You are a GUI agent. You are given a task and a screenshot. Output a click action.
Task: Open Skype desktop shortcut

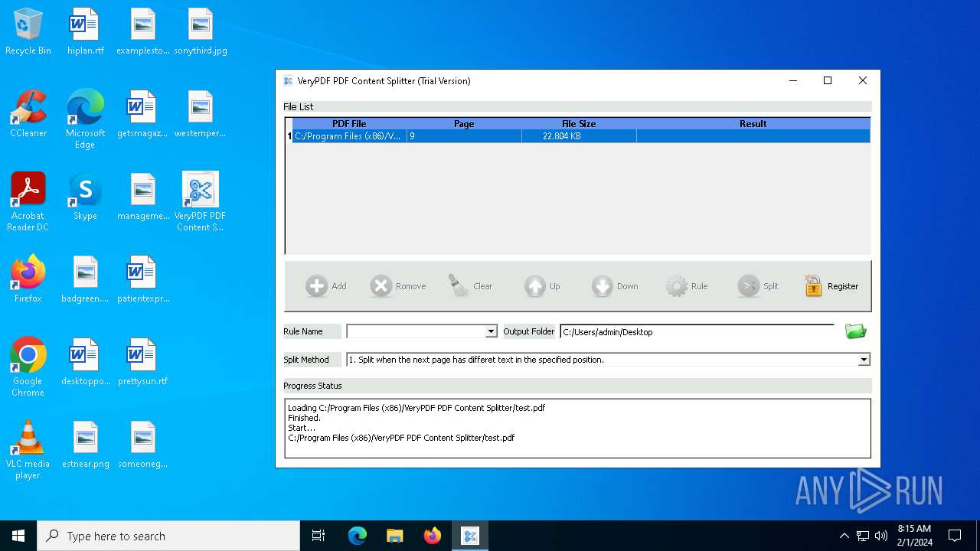(86, 197)
